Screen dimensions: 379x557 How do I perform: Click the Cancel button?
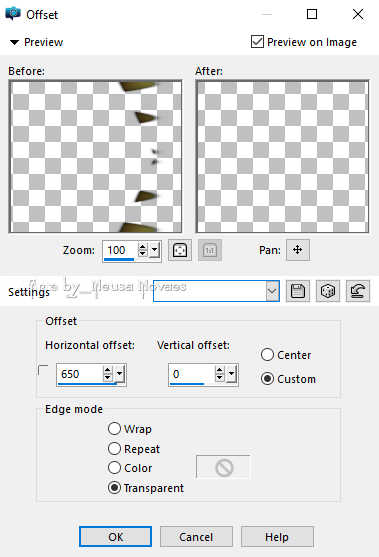[196, 537]
